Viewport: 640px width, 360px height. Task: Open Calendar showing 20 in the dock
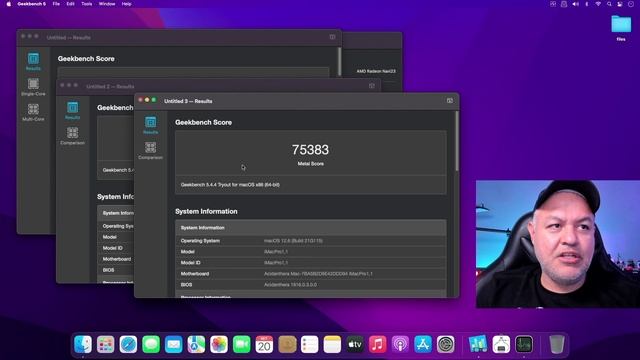(264, 344)
